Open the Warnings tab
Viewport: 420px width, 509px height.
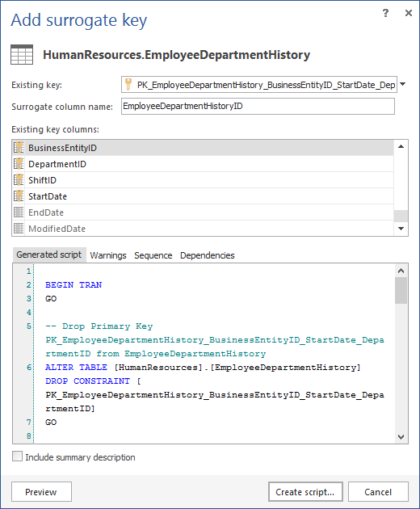tap(108, 255)
